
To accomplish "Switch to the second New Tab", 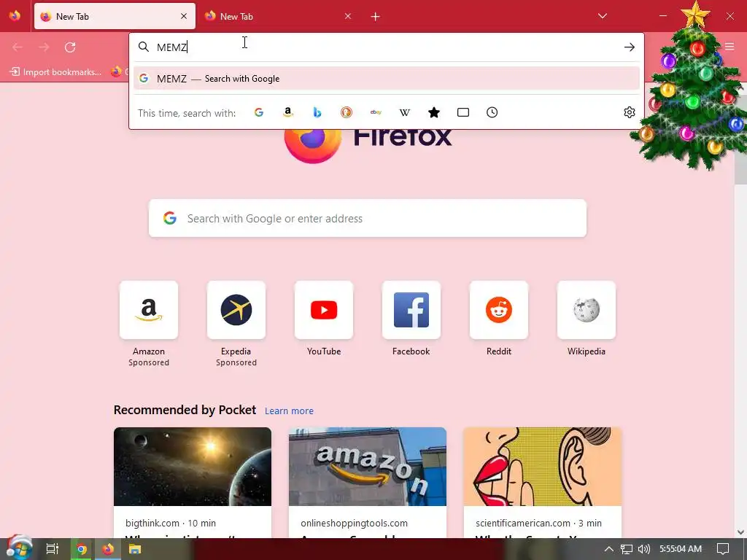I will tap(279, 16).
